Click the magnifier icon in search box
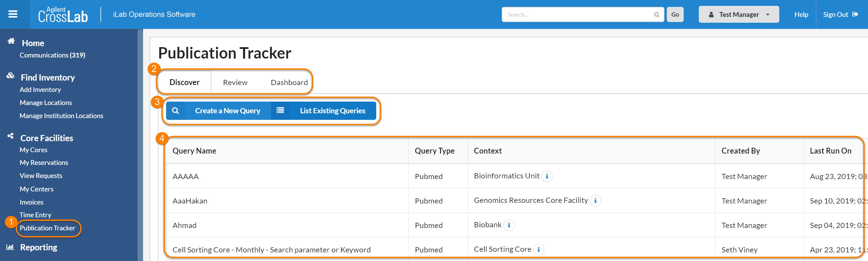 coord(657,15)
